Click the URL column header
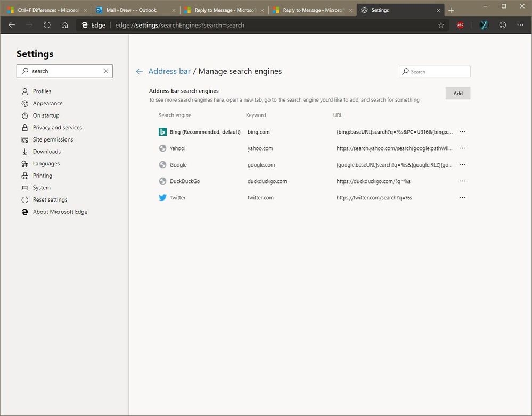 [338, 115]
